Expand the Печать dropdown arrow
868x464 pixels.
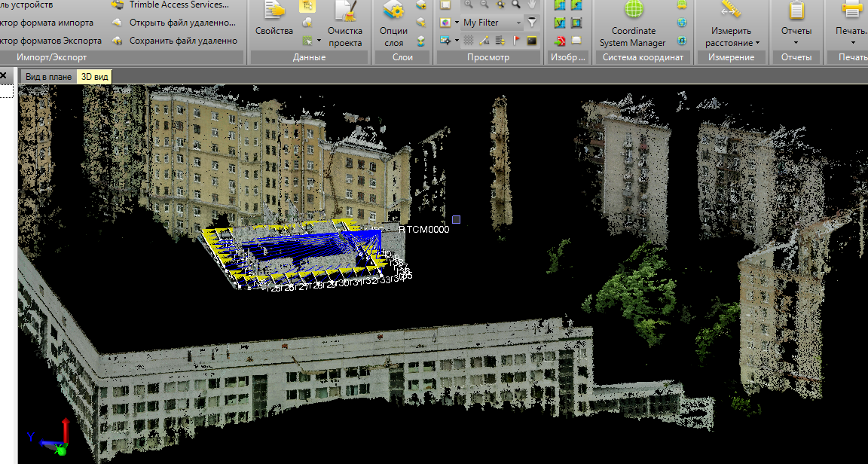click(851, 43)
